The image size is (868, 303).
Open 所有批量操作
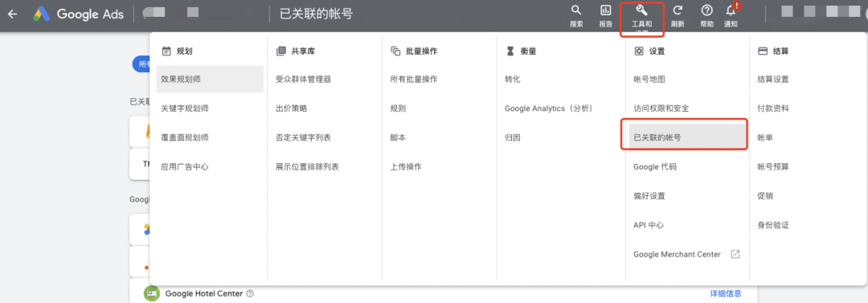coord(414,80)
